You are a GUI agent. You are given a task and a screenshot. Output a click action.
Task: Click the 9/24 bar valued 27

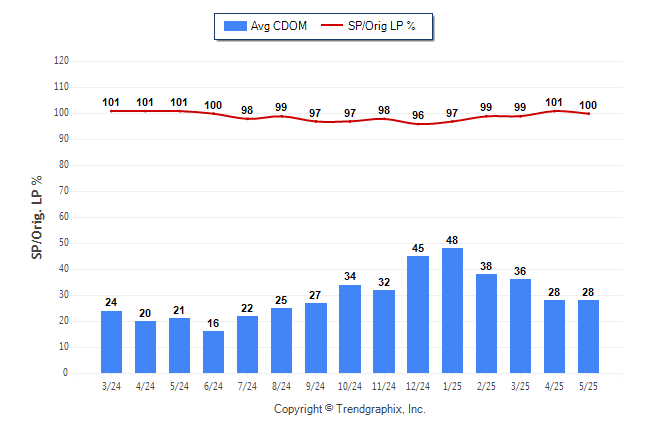coord(316,338)
